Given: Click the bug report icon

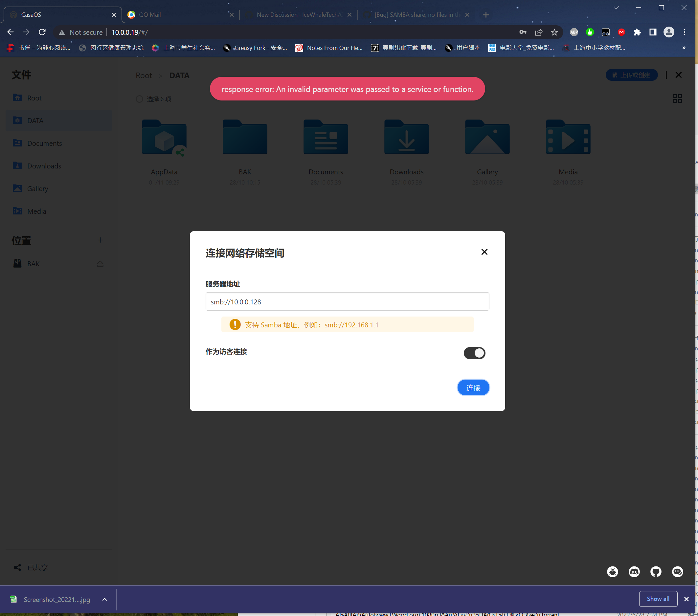Looking at the screenshot, I should (x=612, y=572).
